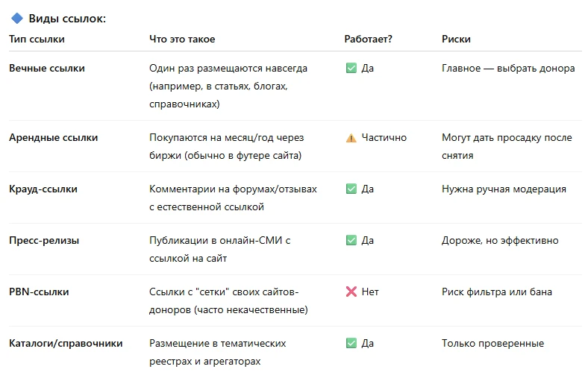Click the Что это такое column header
588x378 pixels.
(178, 39)
